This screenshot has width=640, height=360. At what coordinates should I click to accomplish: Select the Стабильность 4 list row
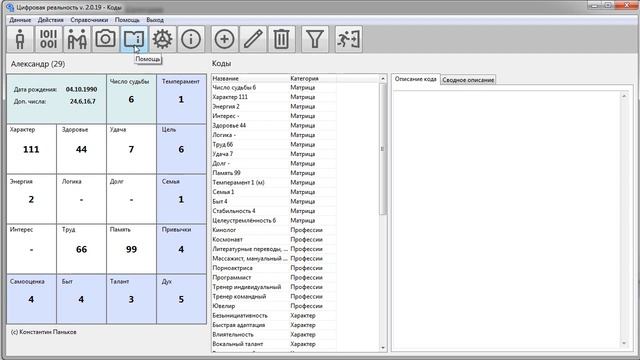point(273,211)
